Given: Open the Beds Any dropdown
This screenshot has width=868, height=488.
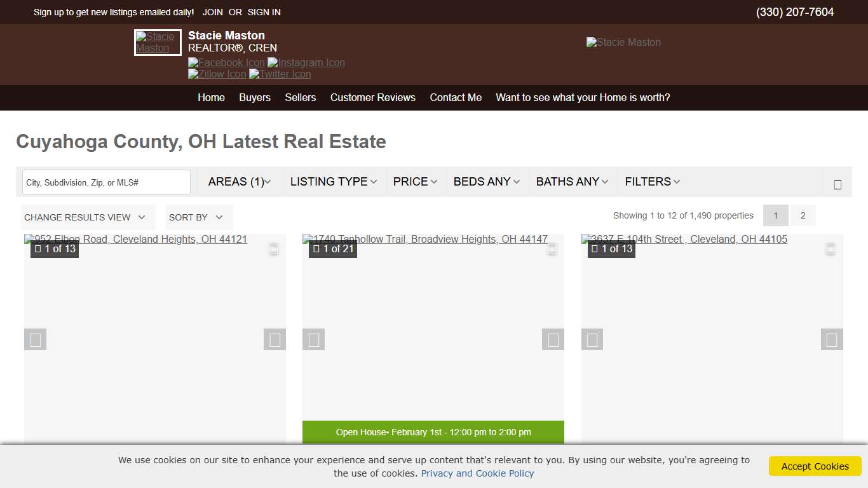Looking at the screenshot, I should pos(486,181).
